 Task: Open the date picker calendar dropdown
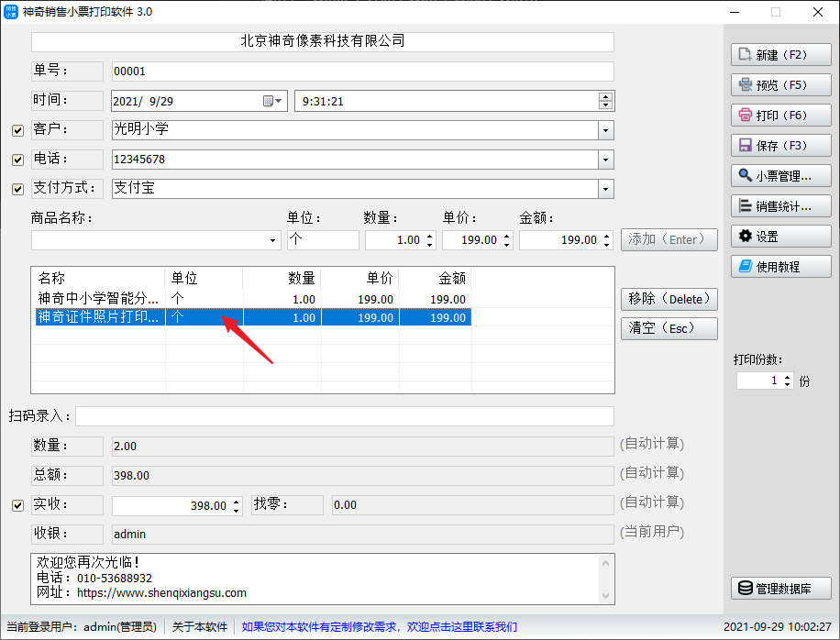point(273,101)
